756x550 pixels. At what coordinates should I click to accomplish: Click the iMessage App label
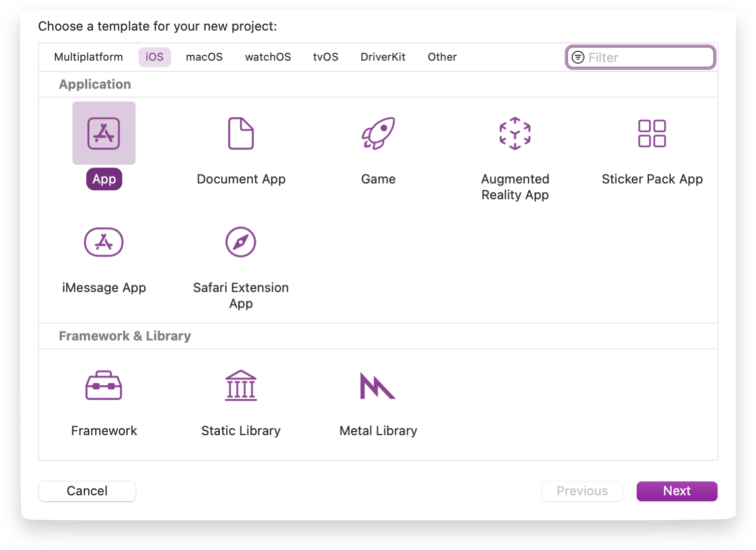(104, 288)
